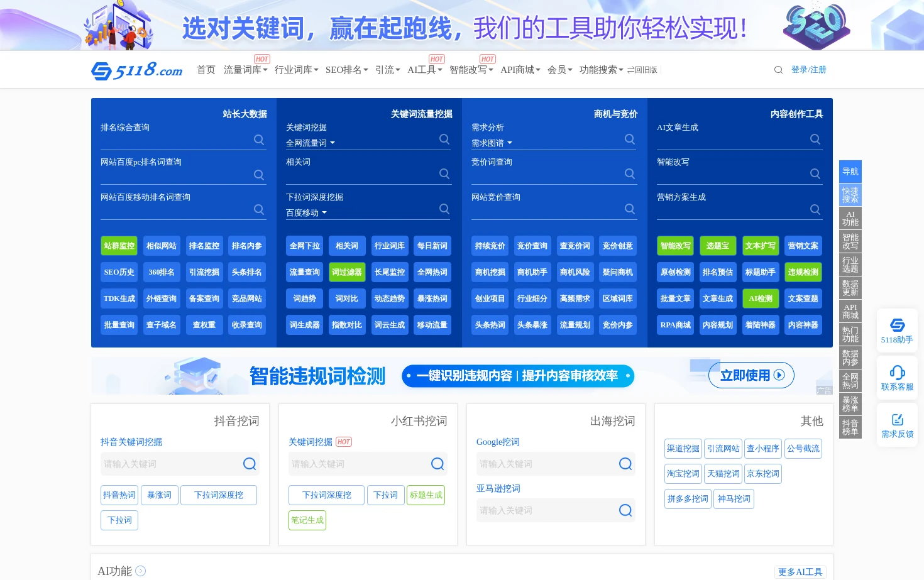This screenshot has width=924, height=580.
Task: Expand 行业词库 nav dropdown
Action: 297,70
